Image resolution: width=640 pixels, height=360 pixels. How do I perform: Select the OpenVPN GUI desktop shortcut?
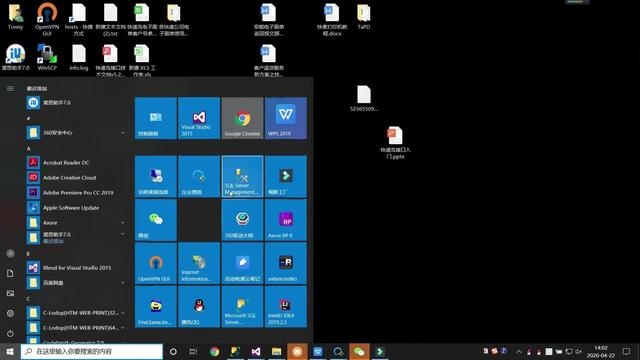47,19
